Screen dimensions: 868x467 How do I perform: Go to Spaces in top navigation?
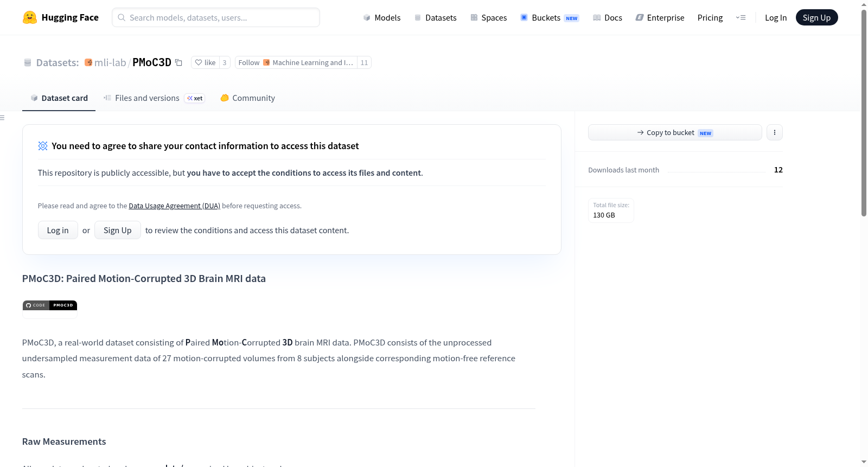489,17
